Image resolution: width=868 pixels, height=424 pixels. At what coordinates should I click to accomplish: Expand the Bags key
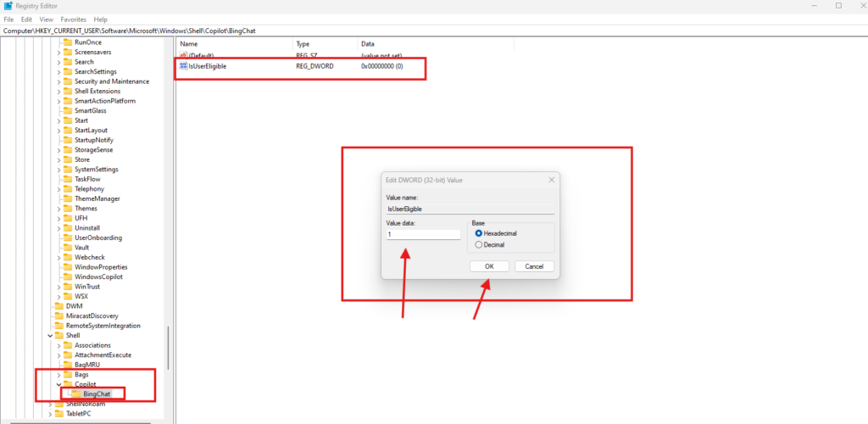click(x=58, y=374)
